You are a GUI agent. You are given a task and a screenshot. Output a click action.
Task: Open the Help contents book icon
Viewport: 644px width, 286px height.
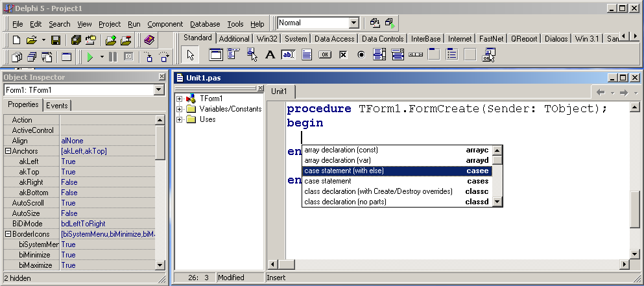coord(149,40)
